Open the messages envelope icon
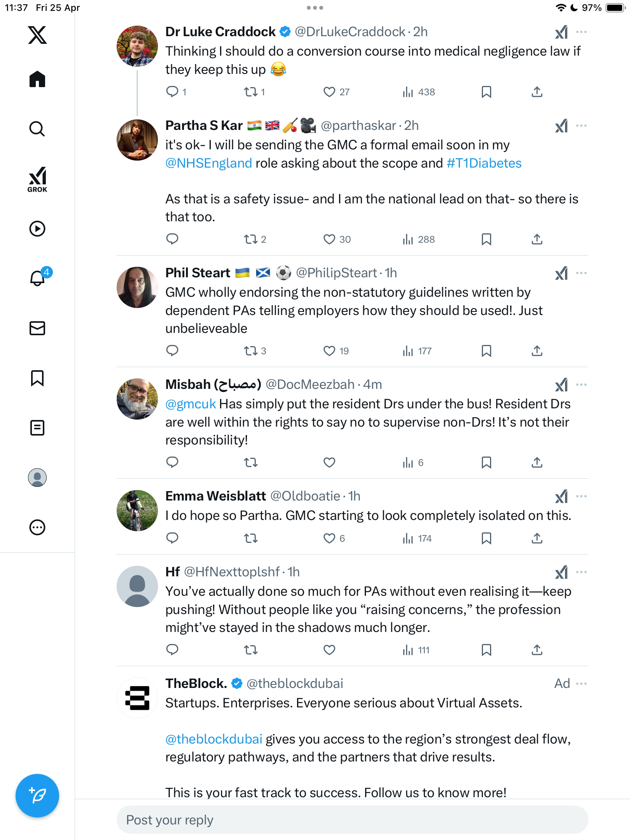This screenshot has width=630, height=840. (x=37, y=328)
